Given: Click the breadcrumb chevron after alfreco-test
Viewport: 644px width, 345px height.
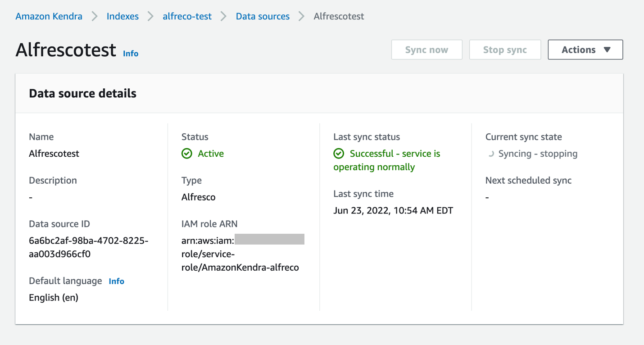Looking at the screenshot, I should click(x=223, y=17).
